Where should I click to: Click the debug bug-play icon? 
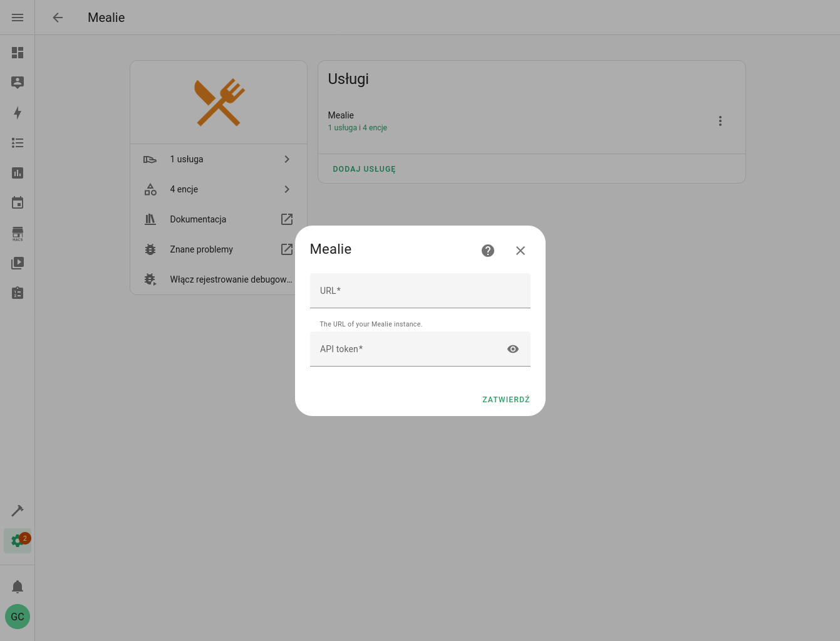pyautogui.click(x=150, y=279)
